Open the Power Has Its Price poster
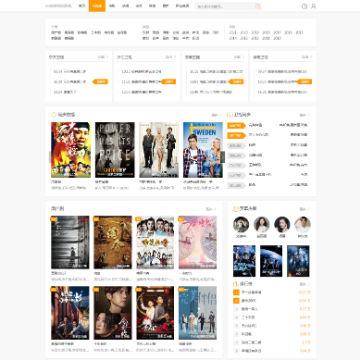This screenshot has width=360, height=360. [115, 150]
